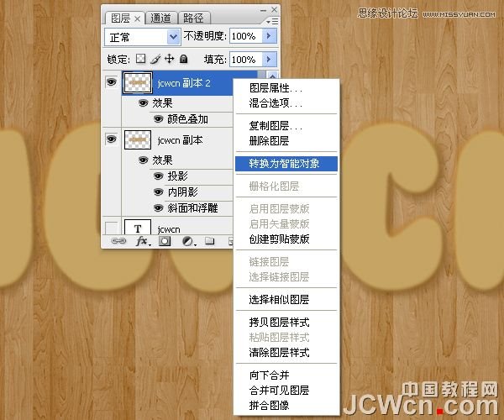Click the 填充 100% value field
Screen dimensions: 504x420
246,59
